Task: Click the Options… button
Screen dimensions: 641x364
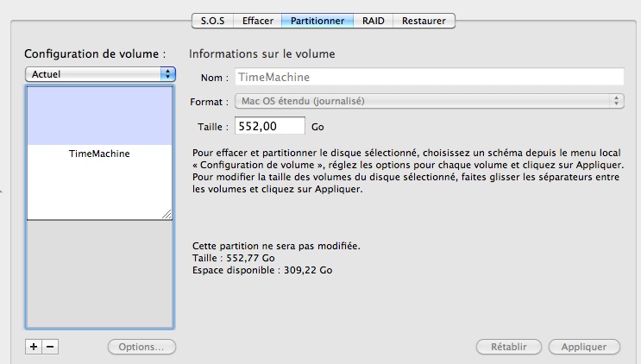Action: point(141,347)
